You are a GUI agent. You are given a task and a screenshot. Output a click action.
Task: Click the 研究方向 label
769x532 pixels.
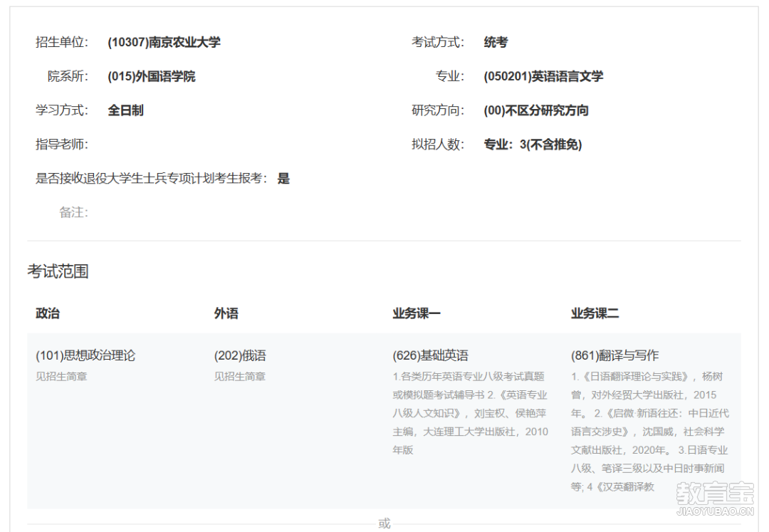tap(437, 110)
